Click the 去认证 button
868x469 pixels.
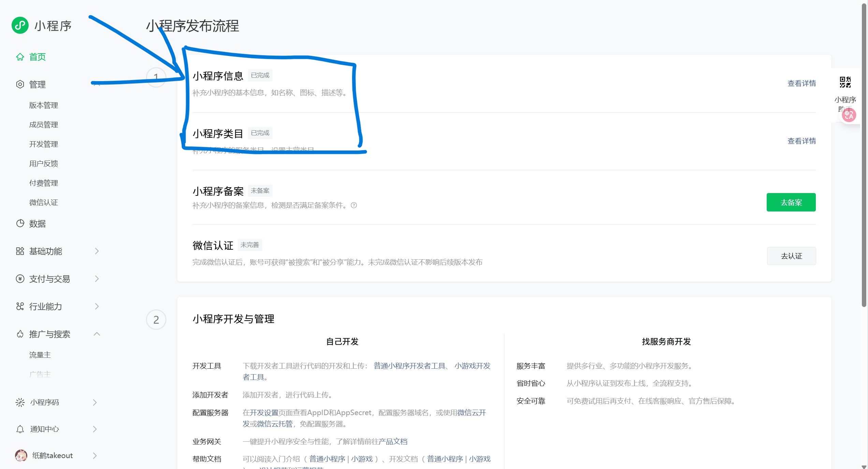pos(791,256)
